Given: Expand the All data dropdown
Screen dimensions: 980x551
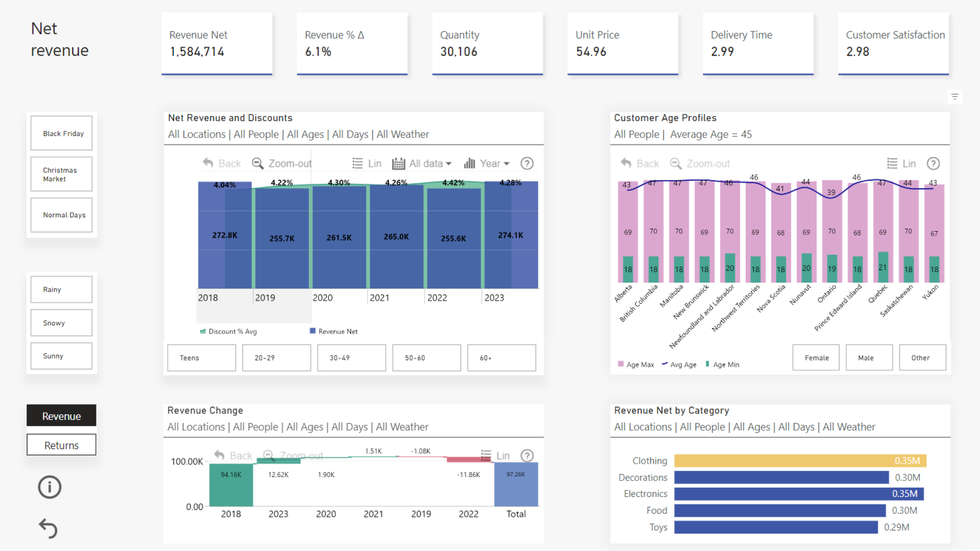Looking at the screenshot, I should point(430,163).
